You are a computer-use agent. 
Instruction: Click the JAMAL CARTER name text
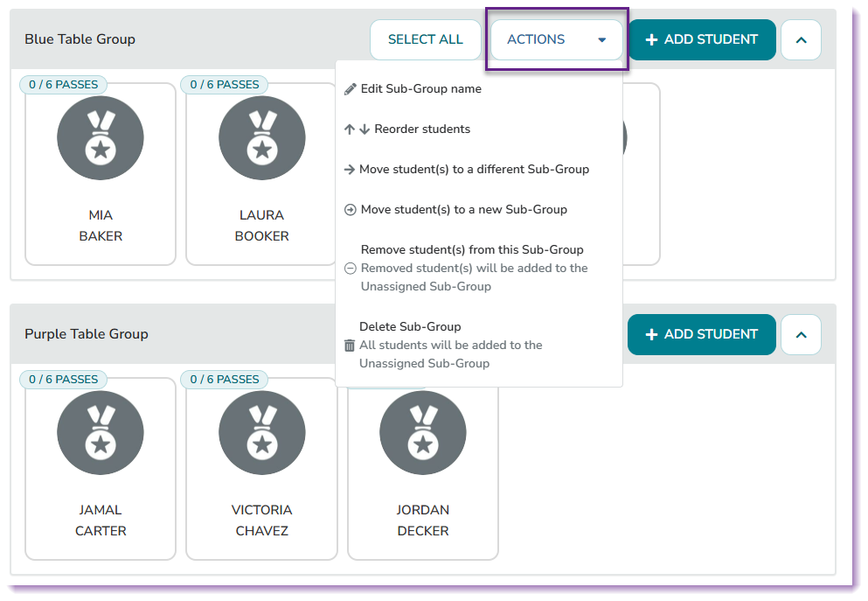101,521
